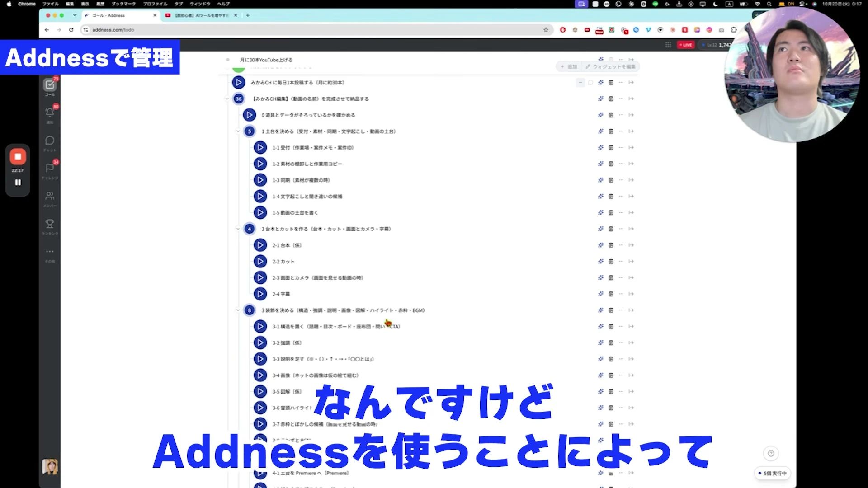Start the 2-2 カット task
The height and width of the screenshot is (488, 868).
pos(260,262)
